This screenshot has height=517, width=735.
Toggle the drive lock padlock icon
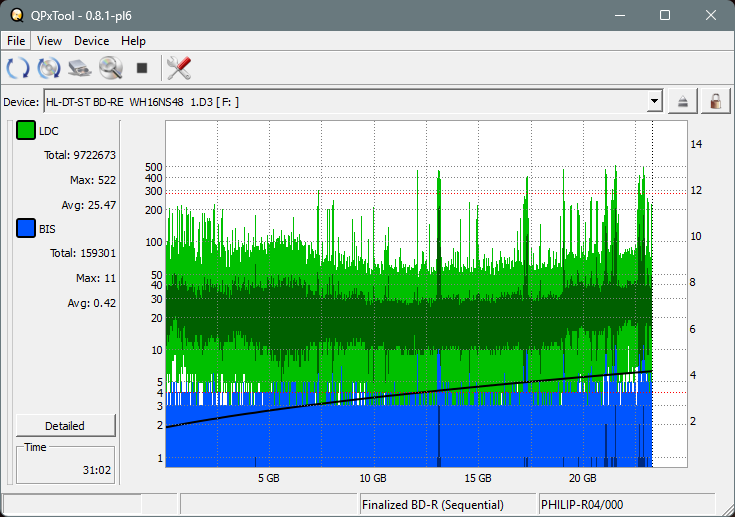[x=715, y=101]
